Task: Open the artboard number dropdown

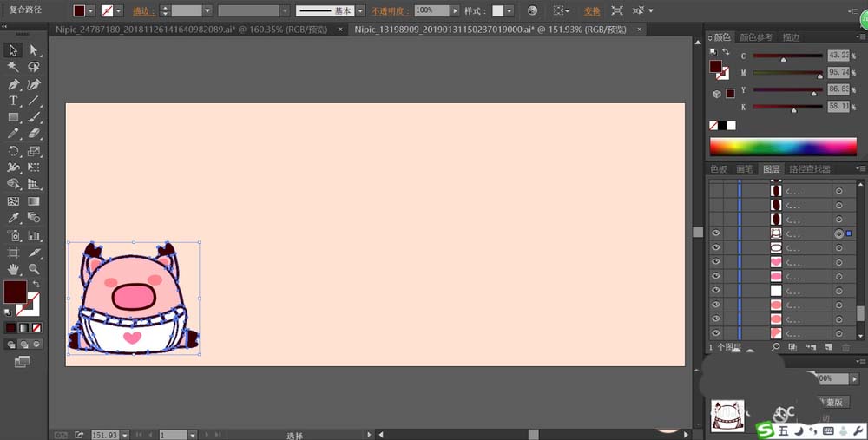Action: [192, 435]
